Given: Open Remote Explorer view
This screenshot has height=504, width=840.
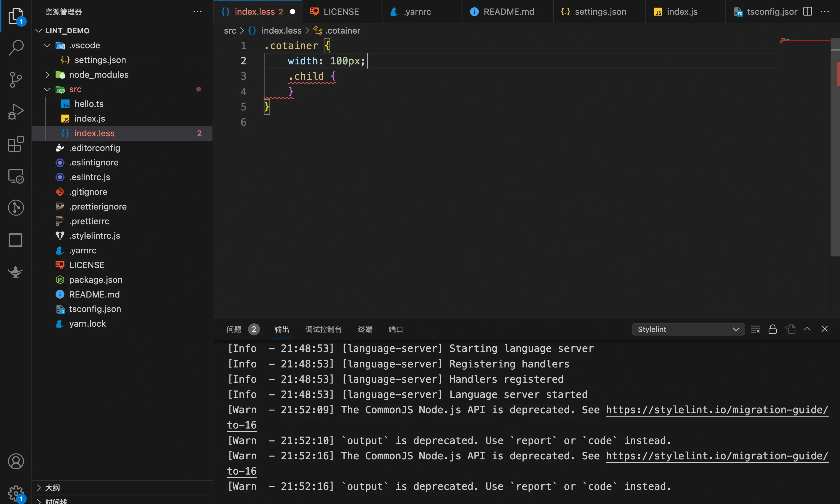Looking at the screenshot, I should coord(16,176).
